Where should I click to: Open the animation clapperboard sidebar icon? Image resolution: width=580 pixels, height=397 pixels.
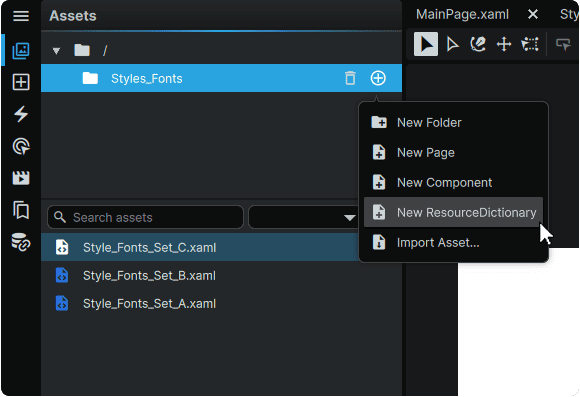click(x=21, y=178)
